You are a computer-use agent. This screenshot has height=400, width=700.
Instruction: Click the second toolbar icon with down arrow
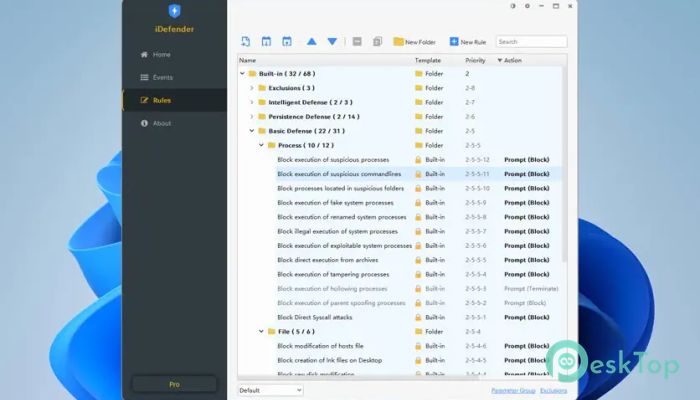click(x=266, y=42)
